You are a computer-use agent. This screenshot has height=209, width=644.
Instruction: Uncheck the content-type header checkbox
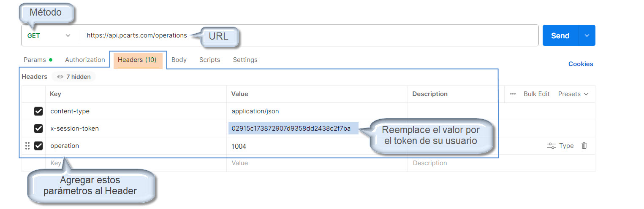click(38, 111)
